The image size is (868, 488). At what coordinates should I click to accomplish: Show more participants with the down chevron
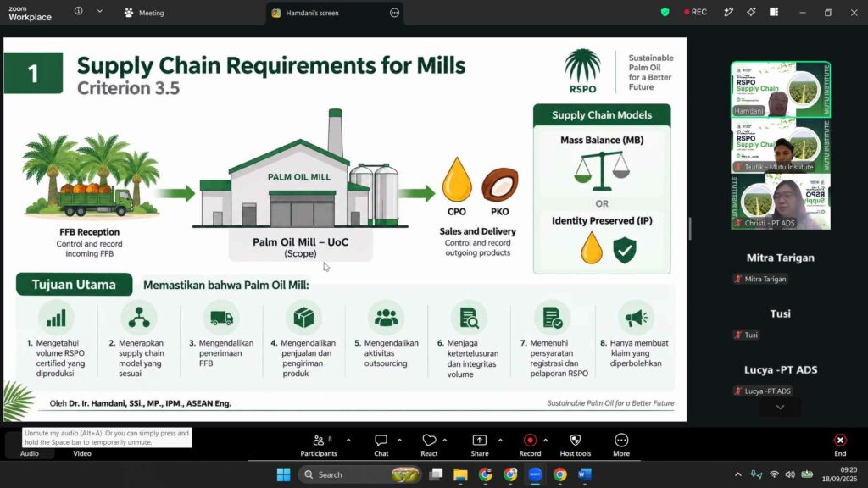click(780, 408)
